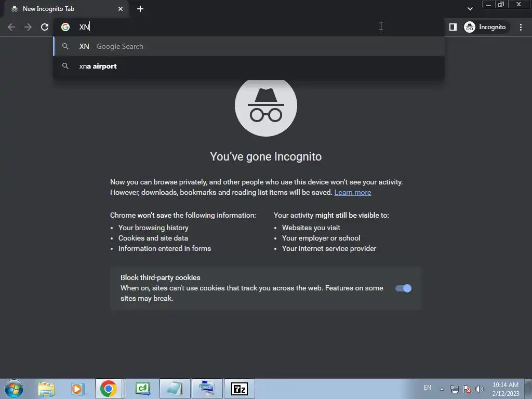Open the Incognito profile button
The width and height of the screenshot is (532, 399).
point(486,27)
